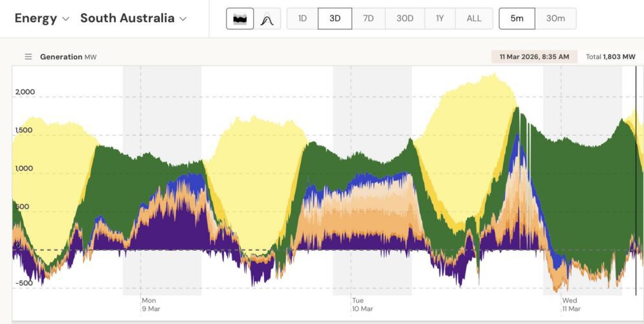Switch to stacked area chart view
Image resolution: width=644 pixels, height=324 pixels.
pos(239,19)
